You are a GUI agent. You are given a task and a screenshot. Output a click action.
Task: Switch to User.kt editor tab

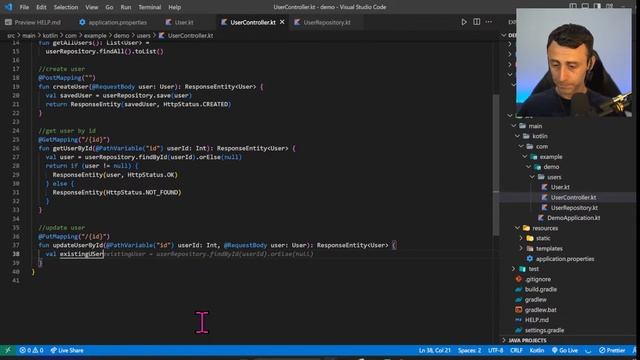coord(180,22)
